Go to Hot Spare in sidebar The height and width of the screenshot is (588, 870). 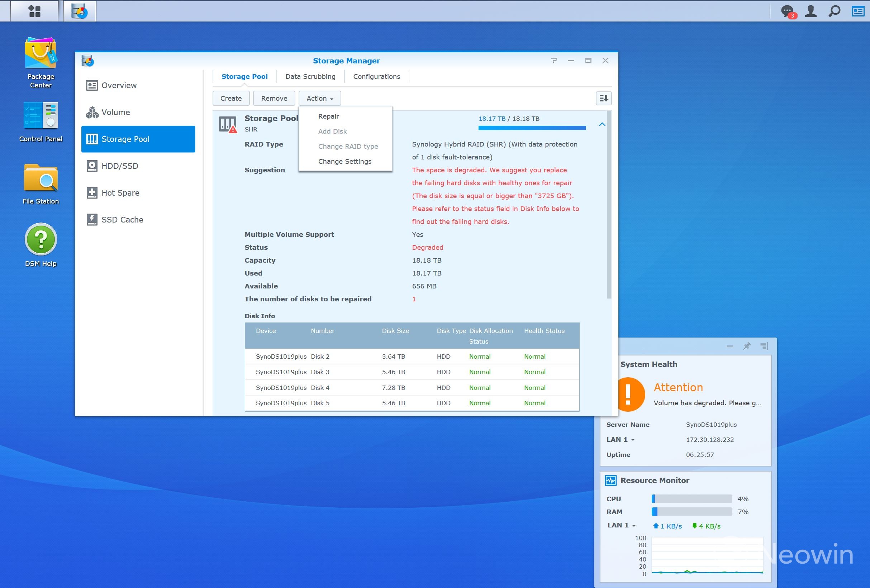138,193
